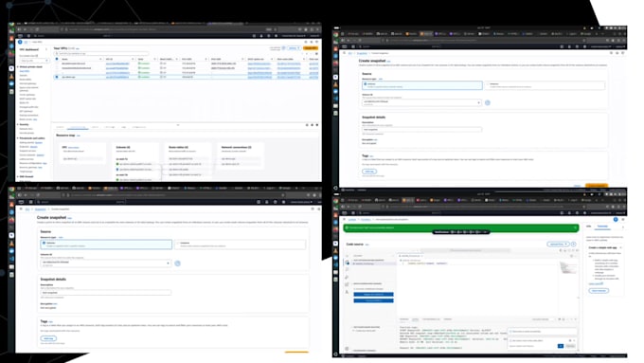Image resolution: width=644 pixels, height=363 pixels.
Task: Click Add tag in the bottom-left snapshot window
Action: pyautogui.click(x=48, y=338)
